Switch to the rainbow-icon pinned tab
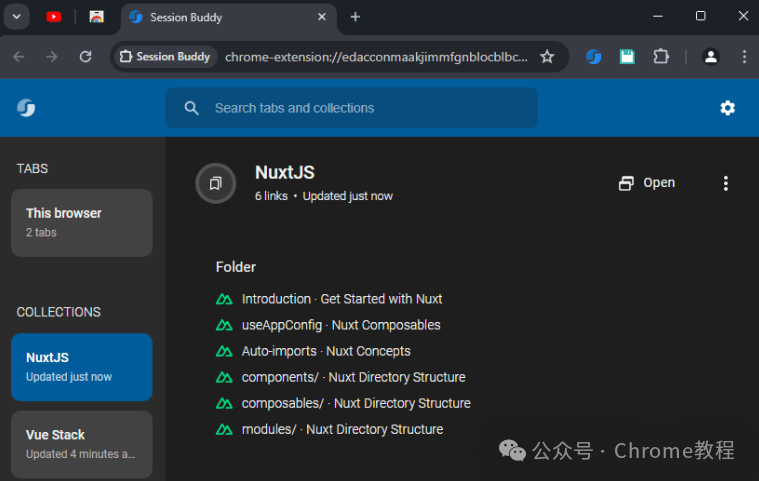Viewport: 759px width, 481px height. coord(96,17)
